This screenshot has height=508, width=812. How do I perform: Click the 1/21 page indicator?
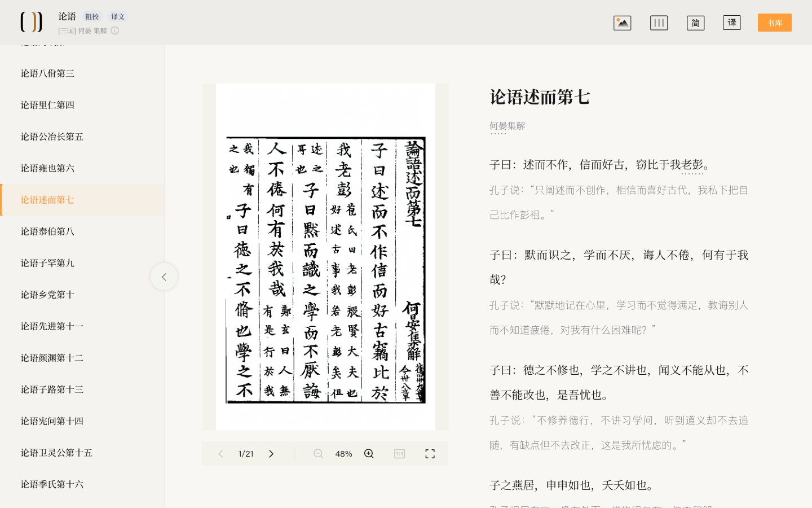(x=246, y=454)
